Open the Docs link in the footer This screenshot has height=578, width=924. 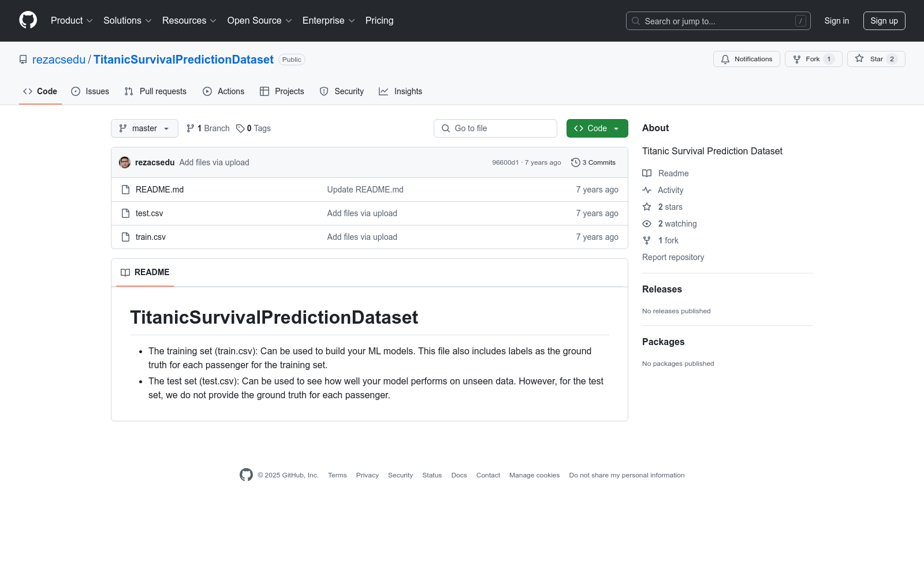click(459, 475)
